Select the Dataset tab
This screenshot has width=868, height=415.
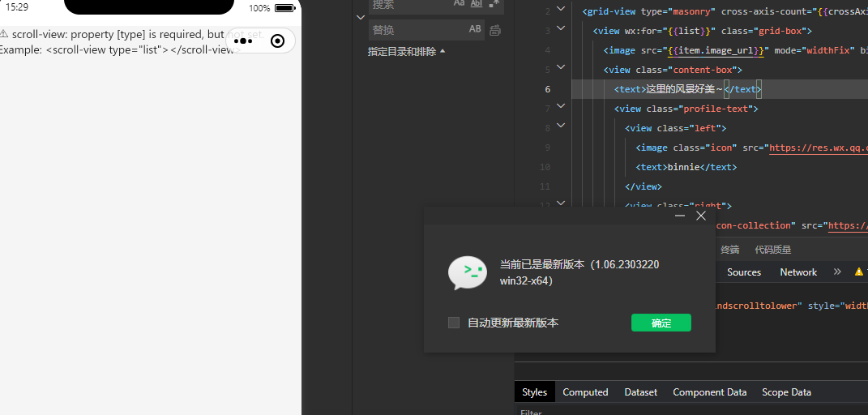[x=640, y=391]
